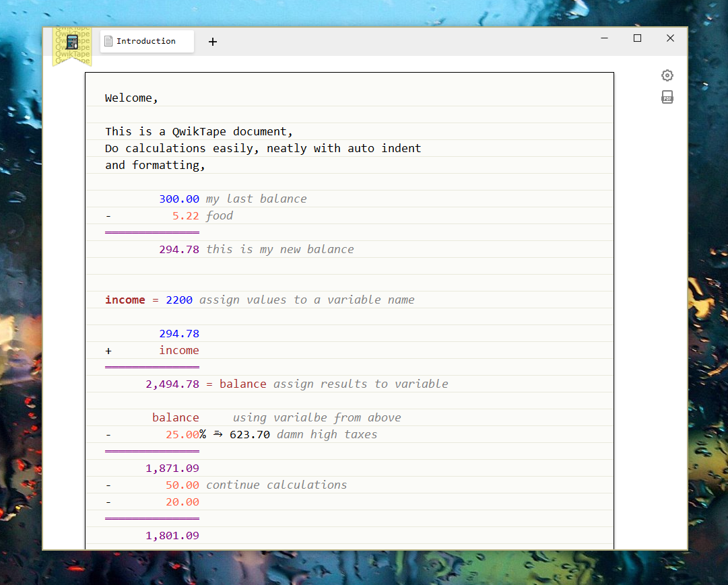Click the "food" comment

point(220,215)
